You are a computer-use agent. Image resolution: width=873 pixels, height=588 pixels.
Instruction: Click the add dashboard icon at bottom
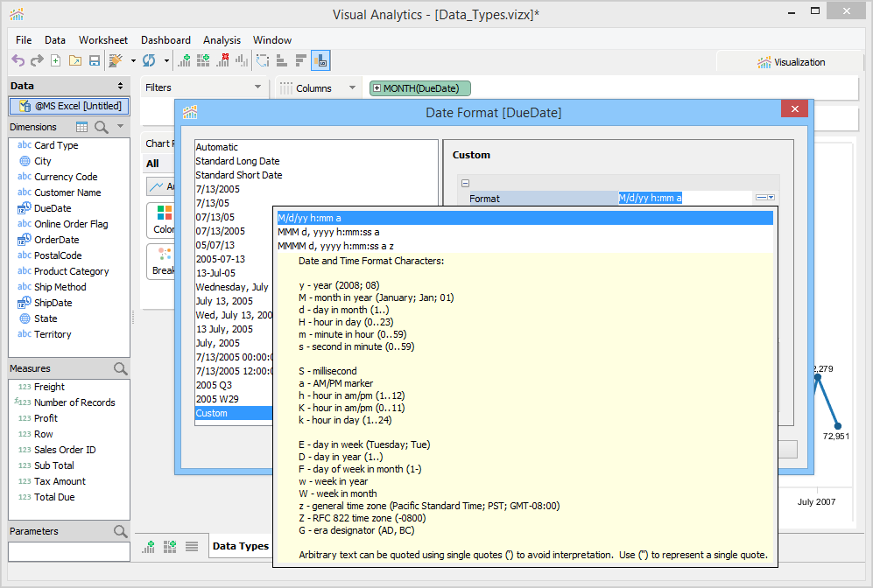tap(170, 547)
